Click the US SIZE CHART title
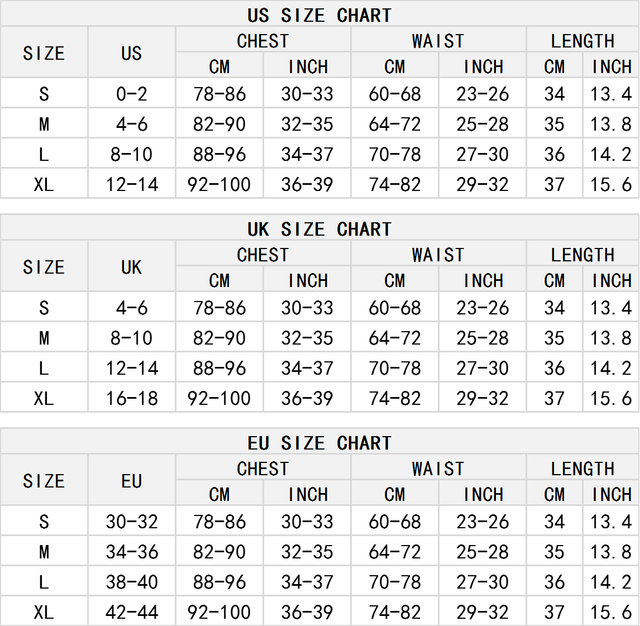 pos(319,15)
